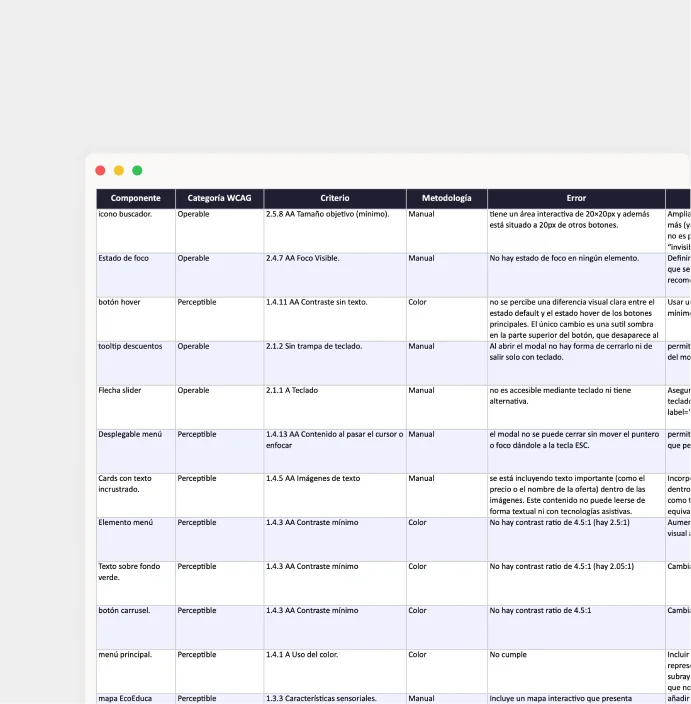This screenshot has width=691, height=704.
Task: Click 'Perceptible' in botón hover row
Action: pos(220,319)
